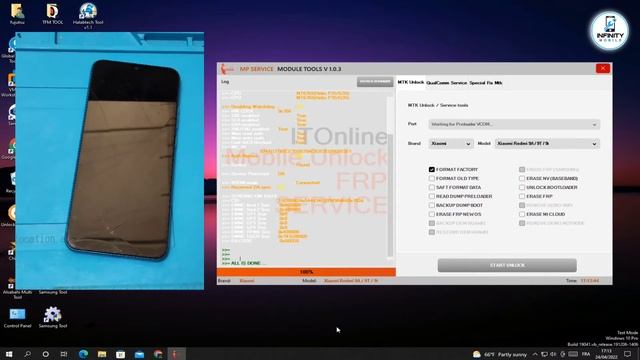The image size is (640, 360).
Task: Click the Time value in the status bar
Action: click(590, 281)
